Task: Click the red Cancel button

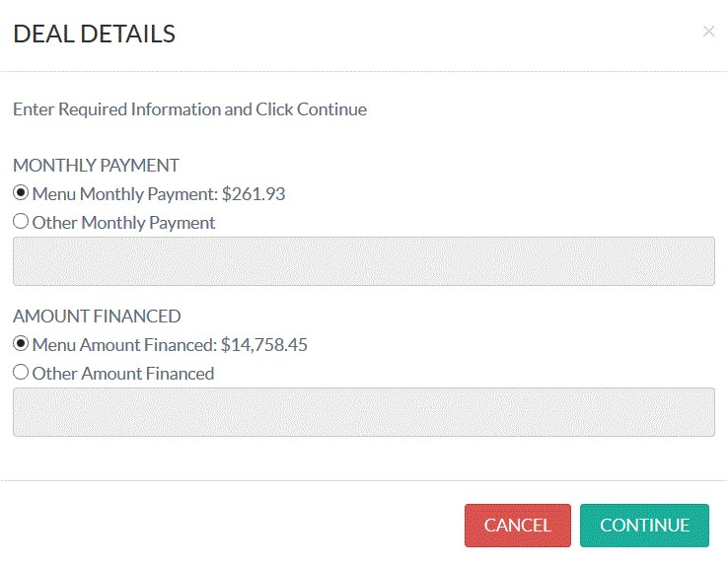Action: (x=518, y=526)
